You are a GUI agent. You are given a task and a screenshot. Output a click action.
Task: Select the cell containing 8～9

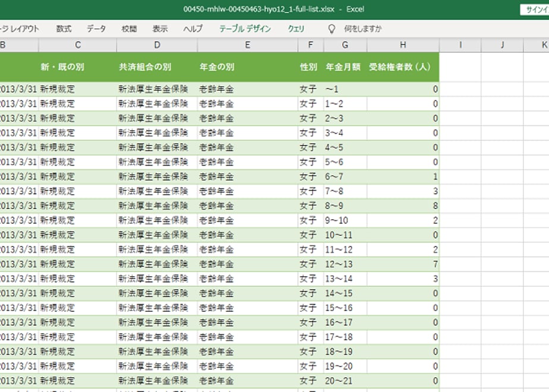(x=345, y=206)
